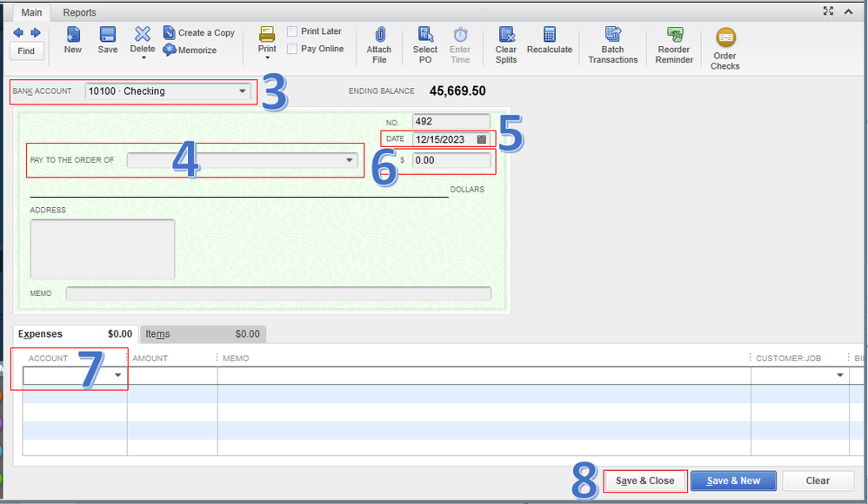
Task: Click the Find button
Action: (26, 51)
